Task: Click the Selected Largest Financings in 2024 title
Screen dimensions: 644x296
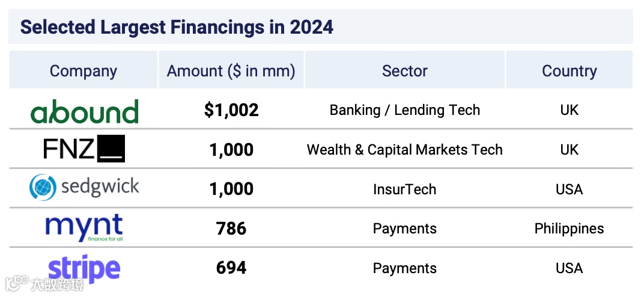Action: 177,27
